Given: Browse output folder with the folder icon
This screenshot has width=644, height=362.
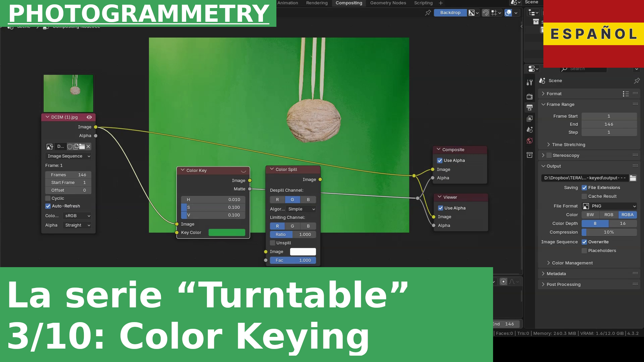Looking at the screenshot, I should tap(633, 178).
